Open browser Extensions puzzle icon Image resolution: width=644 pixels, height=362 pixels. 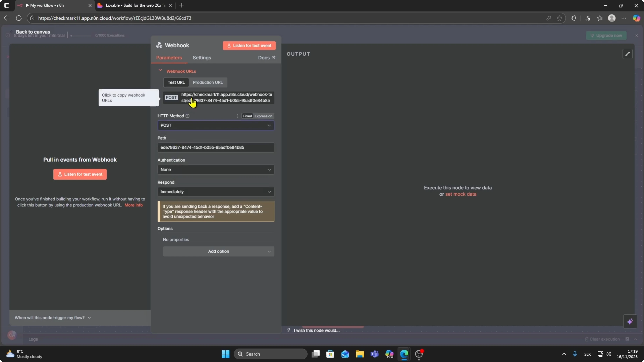(x=574, y=18)
